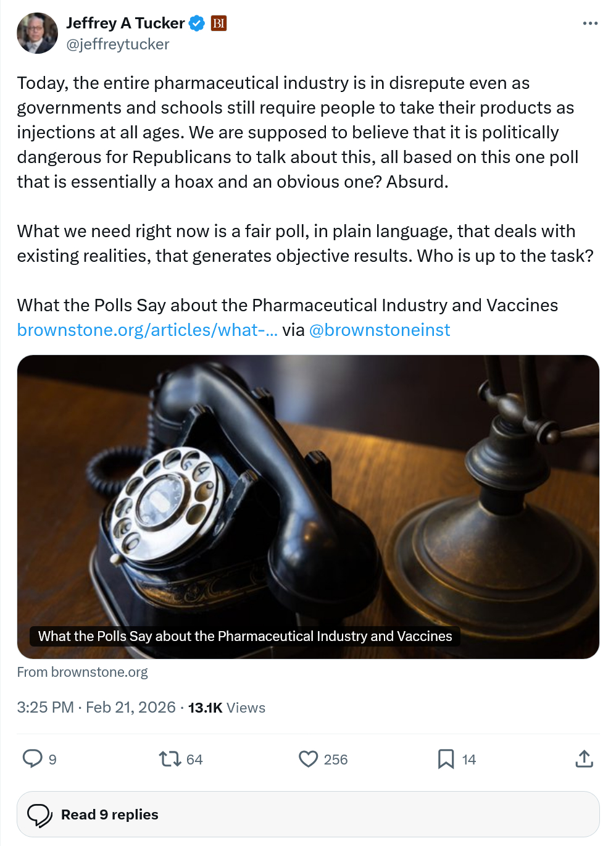Open the three-dot more options menu
Viewport: 616px width, 846px height.
590,23
